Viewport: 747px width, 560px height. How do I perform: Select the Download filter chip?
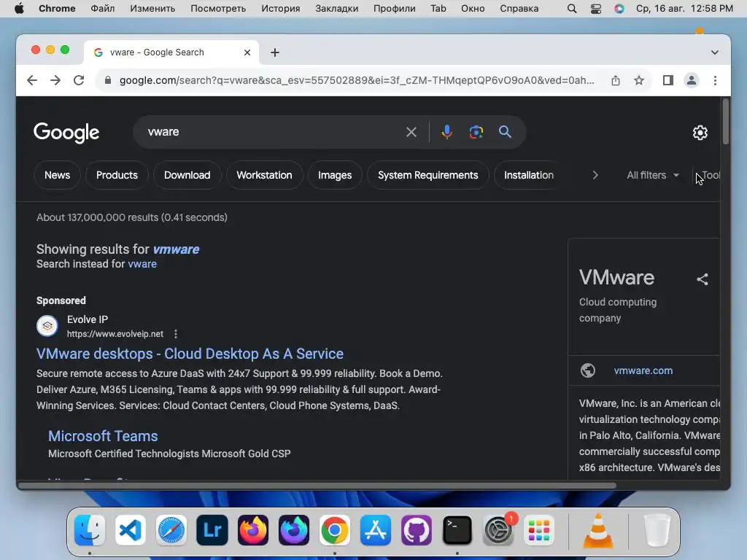(x=187, y=175)
